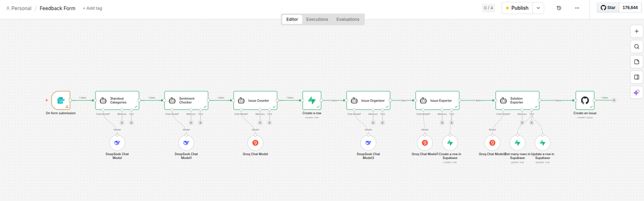The image size is (644, 201).
Task: Add Tool to Issue Counter node
Action: coord(269,123)
